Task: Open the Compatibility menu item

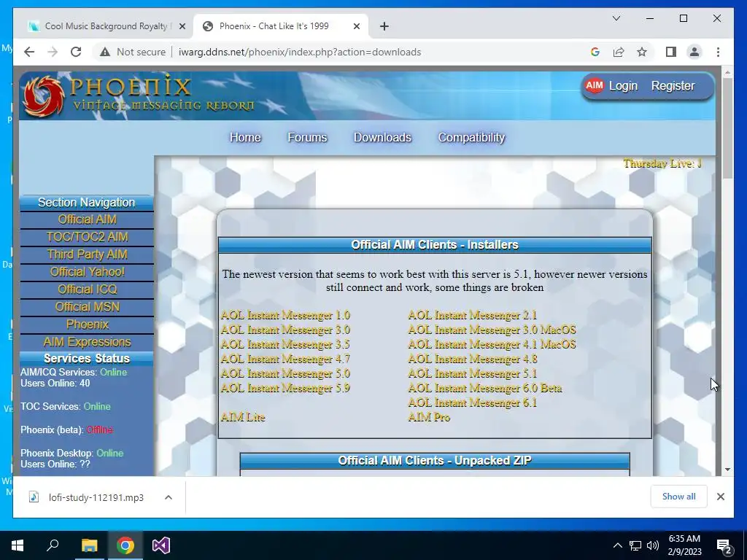Action: (471, 137)
